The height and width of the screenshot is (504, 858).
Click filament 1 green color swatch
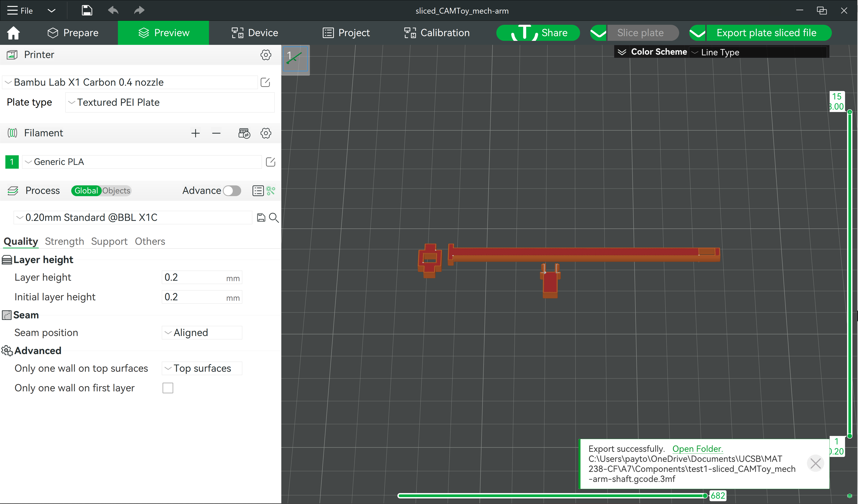12,162
